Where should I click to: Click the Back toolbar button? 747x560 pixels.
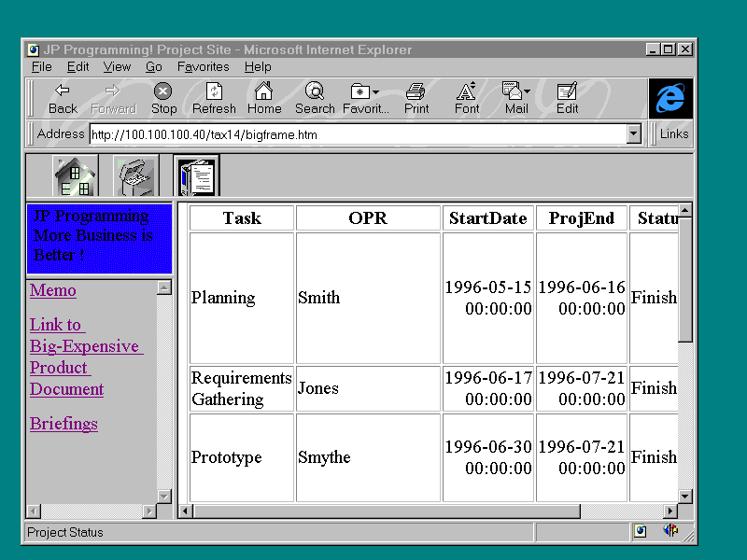point(63,98)
